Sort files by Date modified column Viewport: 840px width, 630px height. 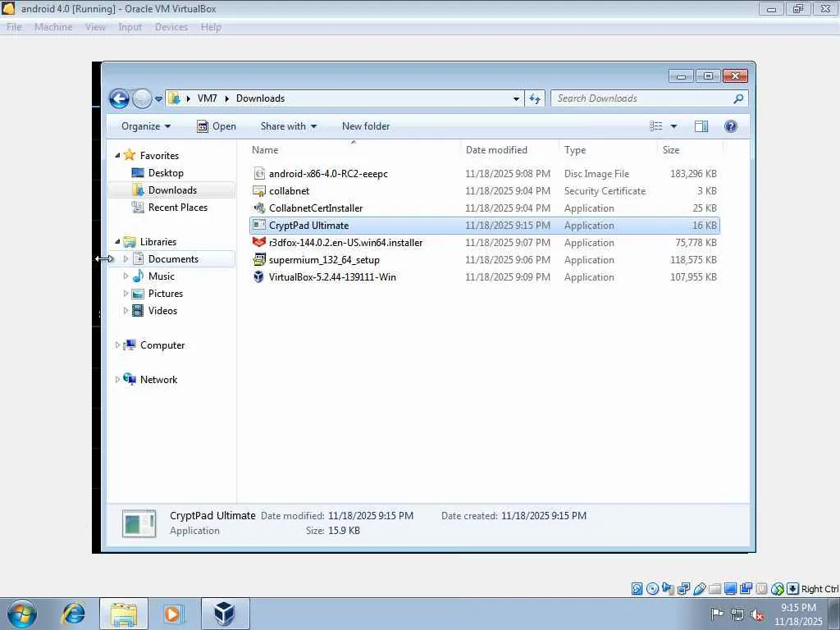click(509, 150)
